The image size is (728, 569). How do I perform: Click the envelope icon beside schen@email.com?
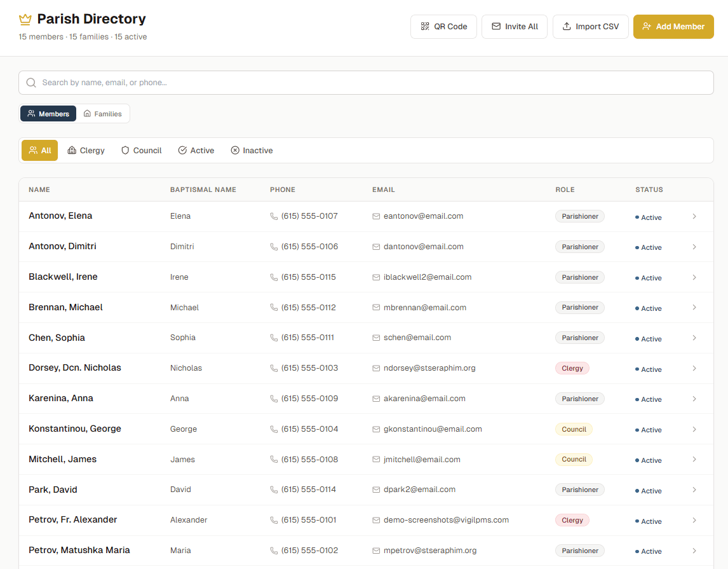376,338
